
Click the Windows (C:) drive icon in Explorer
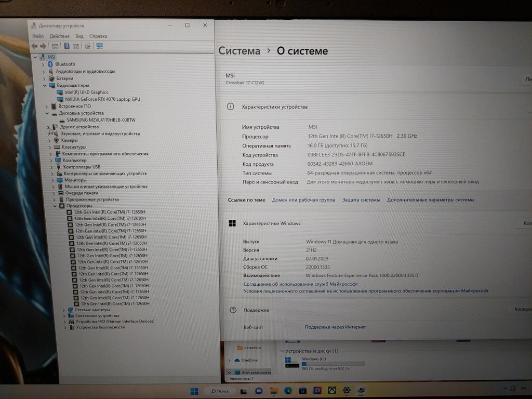(x=291, y=362)
